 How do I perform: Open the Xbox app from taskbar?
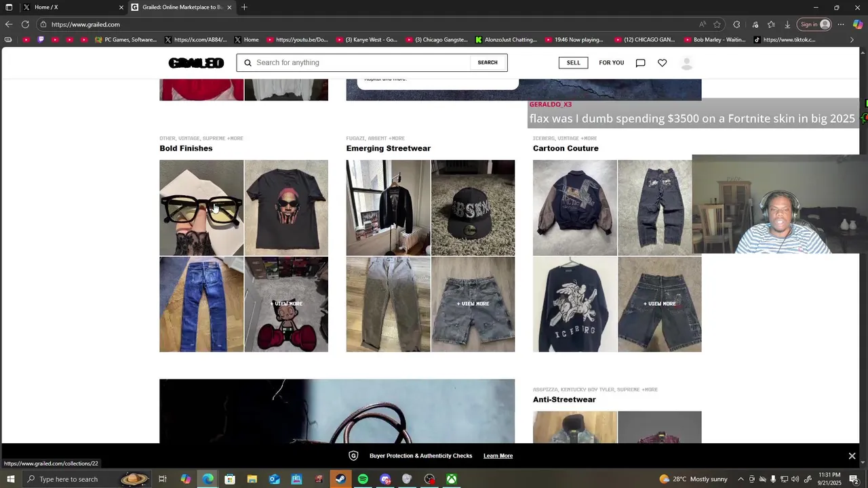(451, 479)
